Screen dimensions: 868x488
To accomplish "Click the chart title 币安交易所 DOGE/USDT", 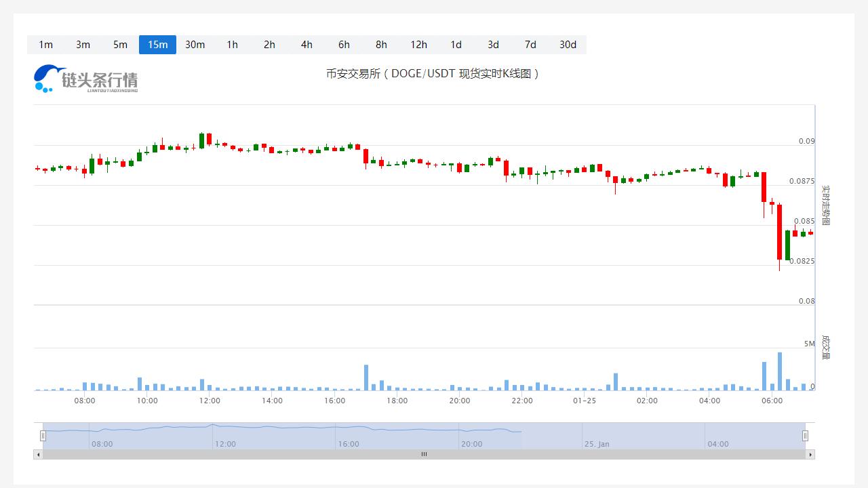I will (x=433, y=73).
